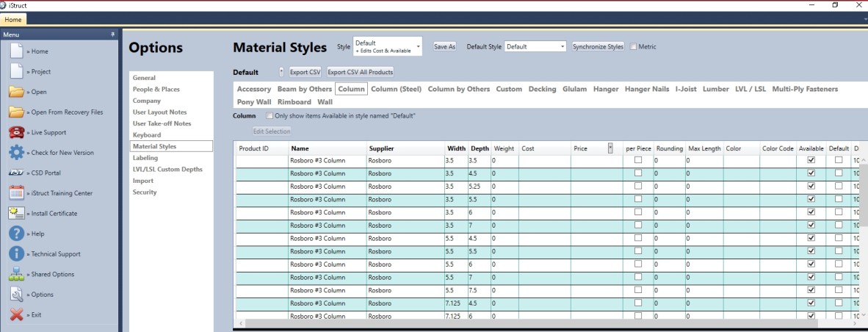Click the Synchronize Styles button
This screenshot has width=868, height=332.
coord(598,46)
